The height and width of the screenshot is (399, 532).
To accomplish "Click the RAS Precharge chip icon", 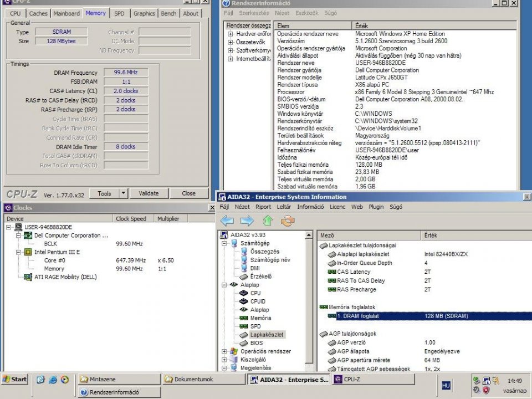I will 331,289.
